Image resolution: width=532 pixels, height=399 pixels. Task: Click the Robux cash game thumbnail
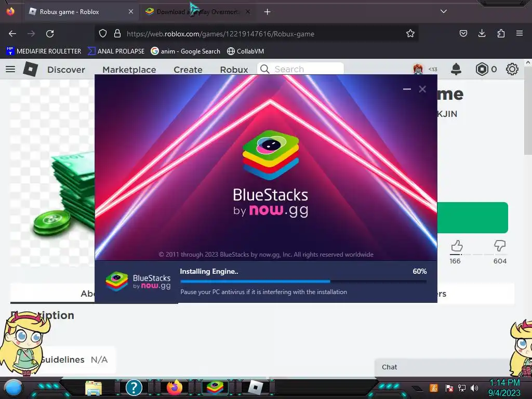pos(52,173)
